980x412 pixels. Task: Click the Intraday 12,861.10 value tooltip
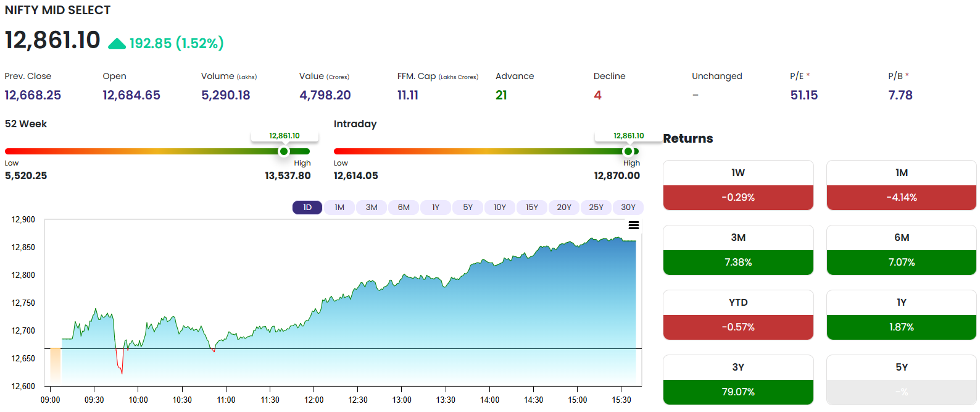[628, 136]
